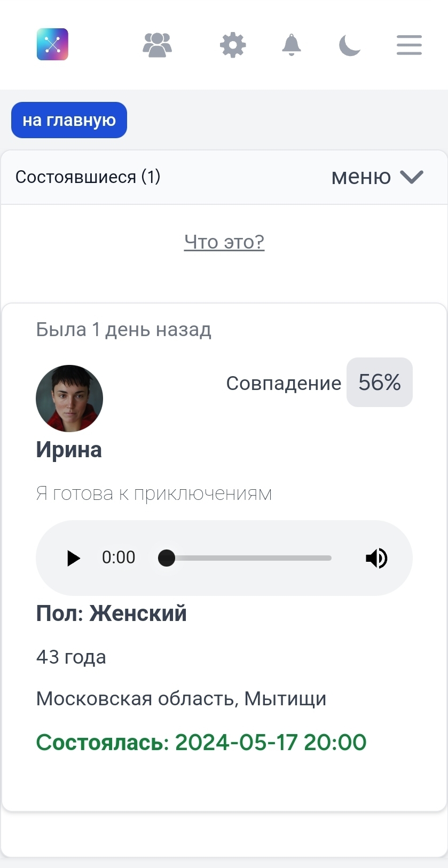This screenshot has height=868, width=448.
Task: Click the "Я готова к приключениям" status text
Action: [x=154, y=493]
